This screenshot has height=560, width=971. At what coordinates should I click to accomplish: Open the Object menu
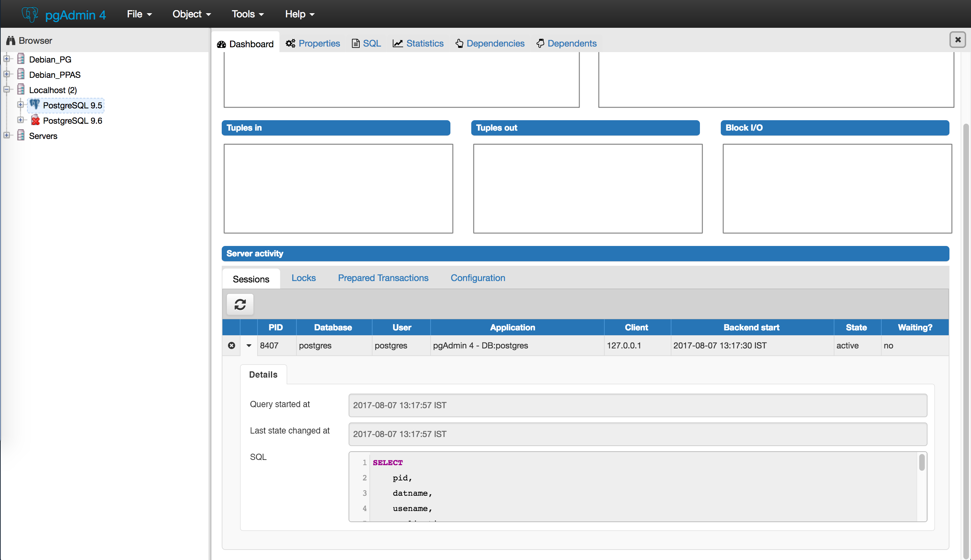(191, 14)
